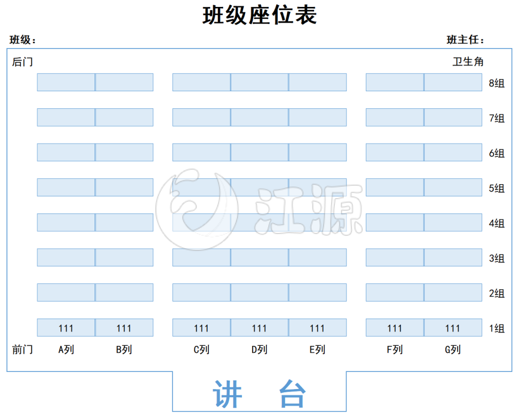Image resolution: width=518 pixels, height=420 pixels.
Task: Click the empty F列 seat in 7组
Action: click(395, 117)
